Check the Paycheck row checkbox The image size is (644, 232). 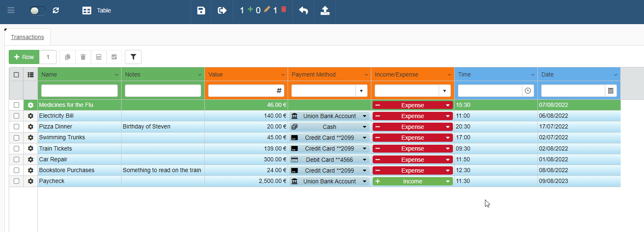point(16,181)
